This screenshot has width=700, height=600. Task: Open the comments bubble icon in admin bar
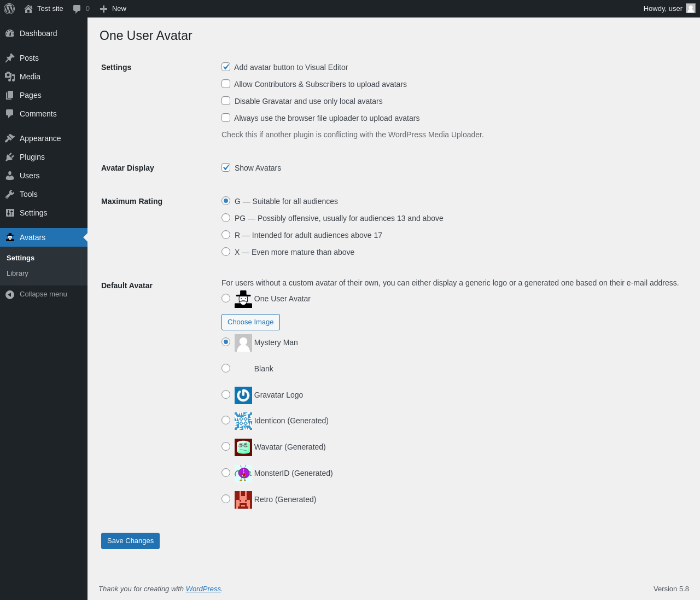[77, 9]
